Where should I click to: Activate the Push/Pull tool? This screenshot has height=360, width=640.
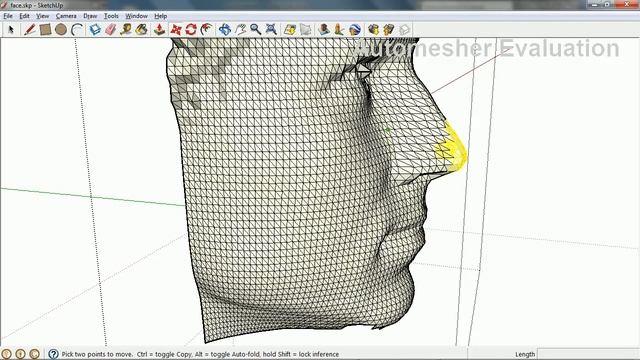(x=159, y=29)
